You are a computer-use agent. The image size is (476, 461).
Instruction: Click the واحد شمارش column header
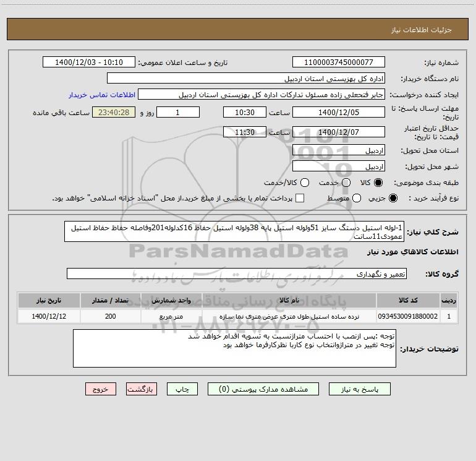(171, 300)
